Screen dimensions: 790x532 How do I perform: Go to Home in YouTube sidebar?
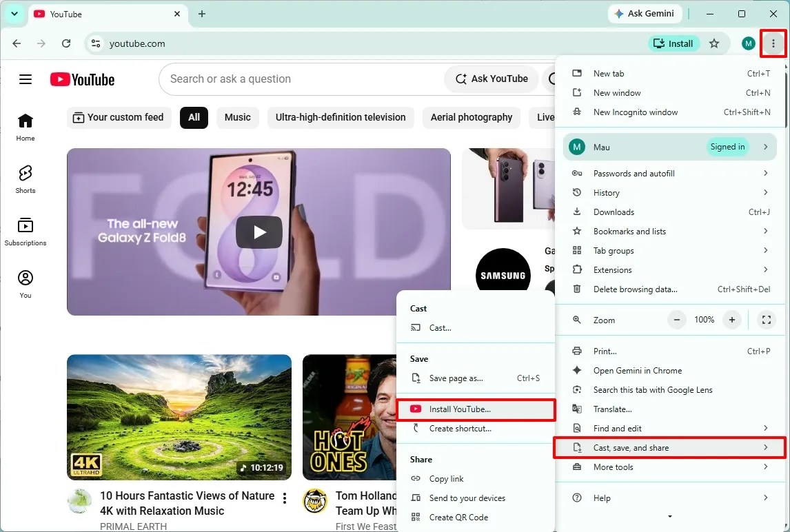coord(26,127)
